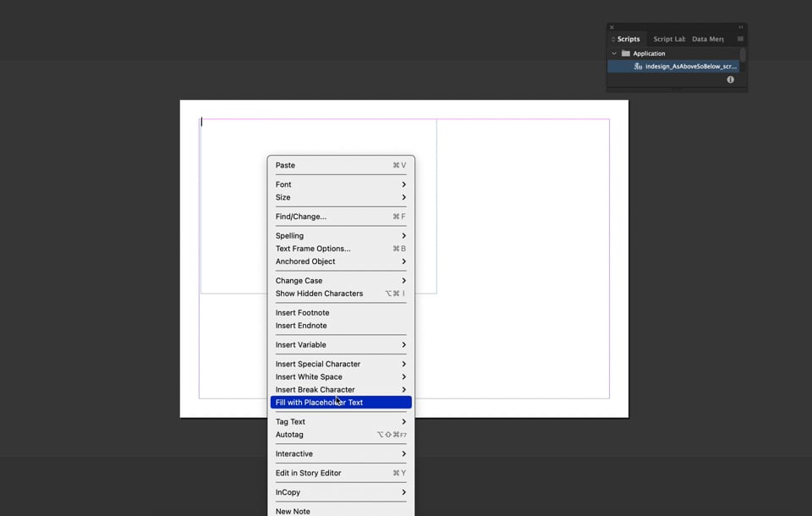The height and width of the screenshot is (516, 812).
Task: Open the Size submenu
Action: [341, 197]
